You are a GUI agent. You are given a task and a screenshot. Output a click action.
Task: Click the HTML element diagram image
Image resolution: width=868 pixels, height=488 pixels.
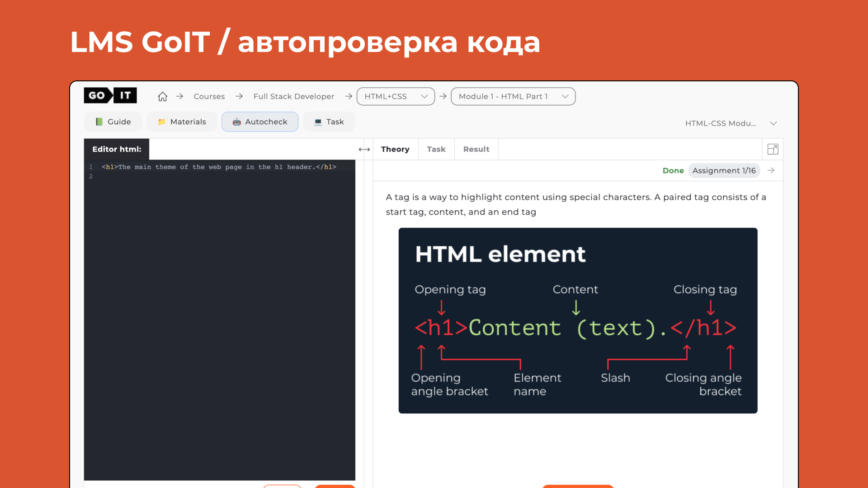pyautogui.click(x=578, y=320)
